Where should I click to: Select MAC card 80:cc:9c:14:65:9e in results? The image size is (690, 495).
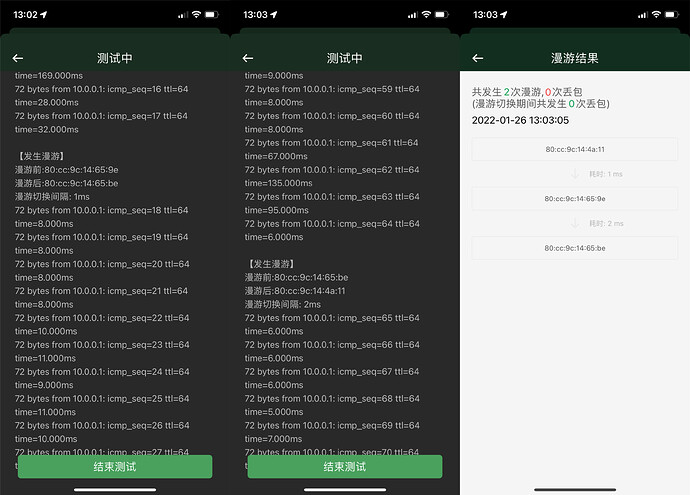click(x=575, y=198)
